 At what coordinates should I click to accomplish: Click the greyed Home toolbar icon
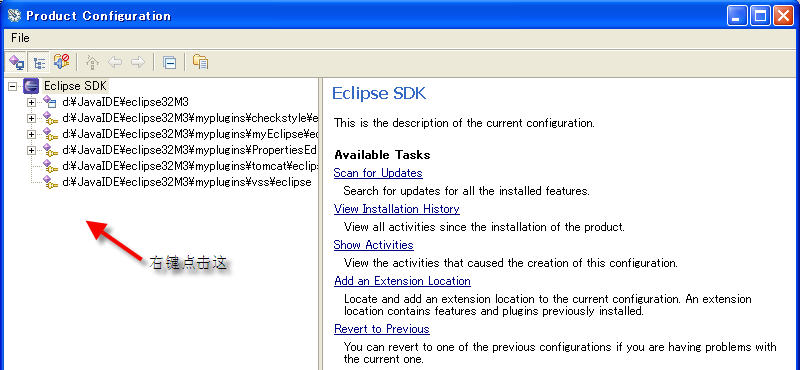coord(92,62)
